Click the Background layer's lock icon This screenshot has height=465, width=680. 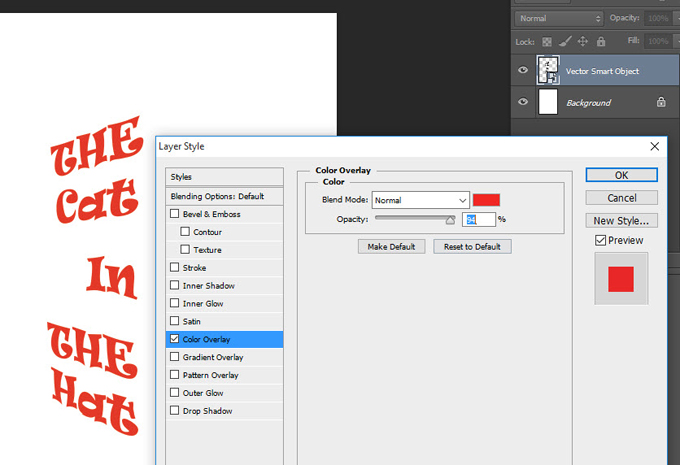661,102
